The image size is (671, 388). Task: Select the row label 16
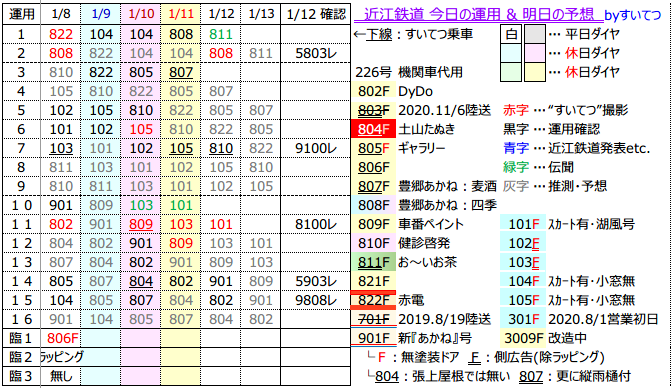click(x=21, y=319)
